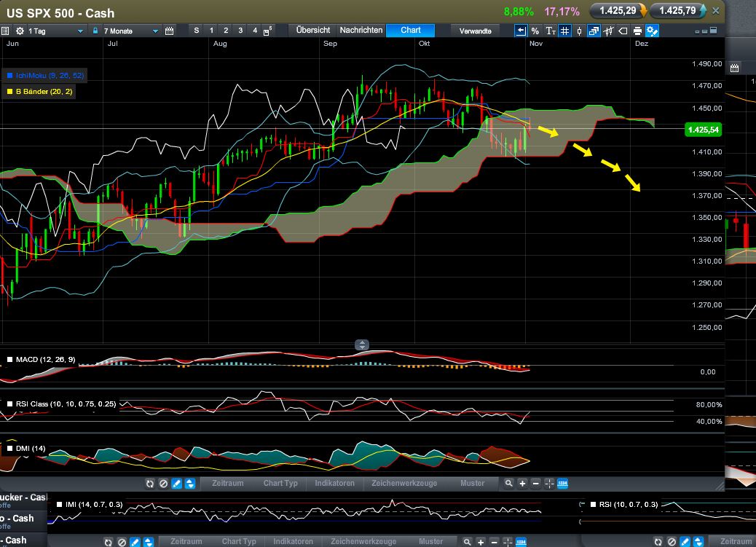Image resolution: width=756 pixels, height=547 pixels.
Task: Open the Zeitraum menu in main chart toolbar
Action: click(x=227, y=484)
